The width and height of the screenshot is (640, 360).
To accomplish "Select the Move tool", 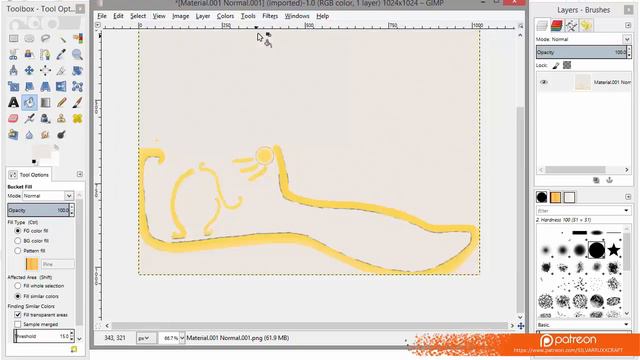I will (29, 71).
